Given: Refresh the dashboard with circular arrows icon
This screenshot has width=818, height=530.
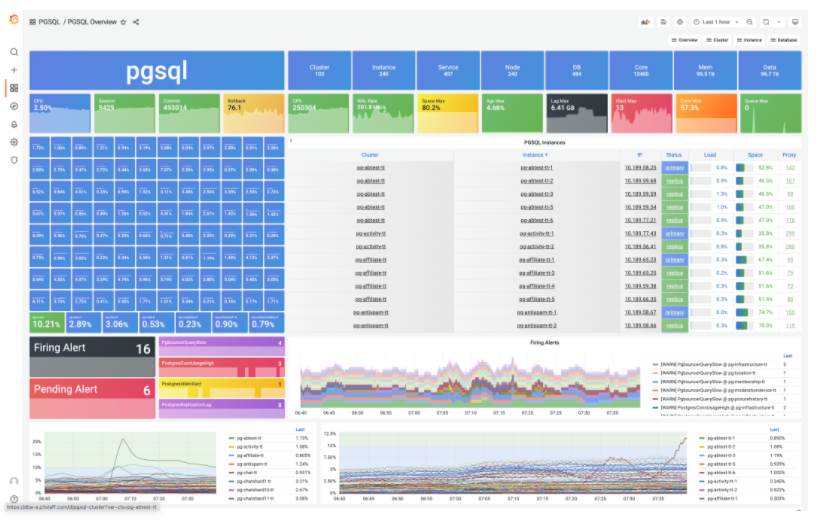Looking at the screenshot, I should [x=766, y=22].
